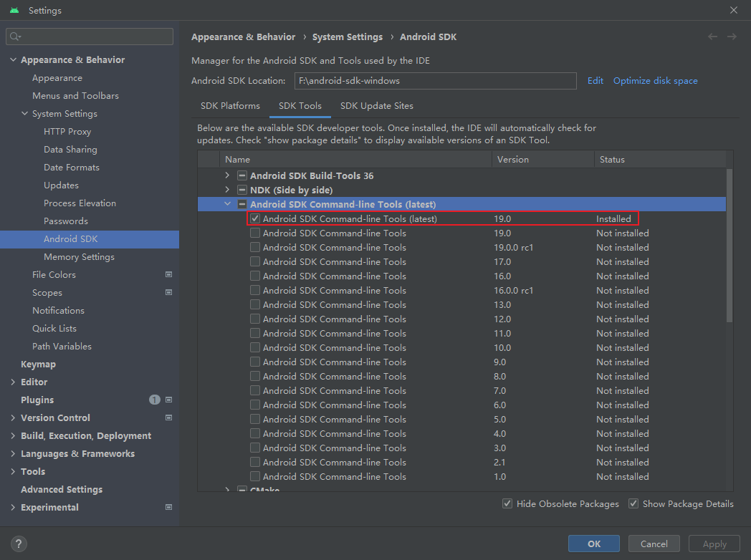
Task: Expand NDK (Side by side) row
Action: [227, 190]
